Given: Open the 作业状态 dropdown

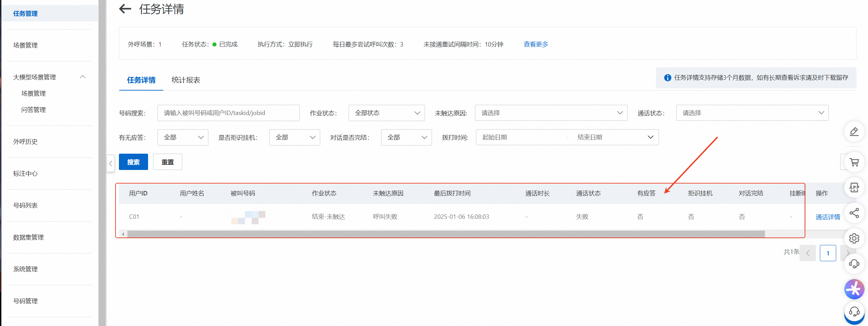Looking at the screenshot, I should coord(387,113).
